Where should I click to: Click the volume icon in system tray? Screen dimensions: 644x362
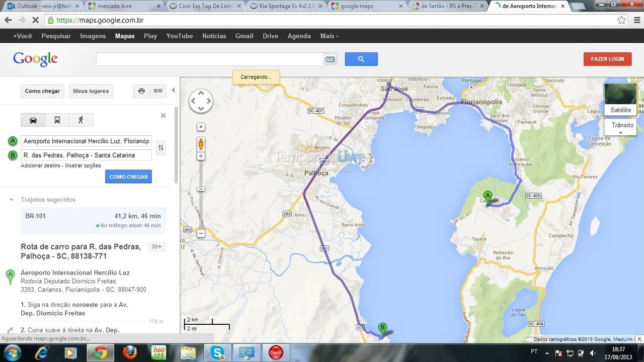pos(592,353)
